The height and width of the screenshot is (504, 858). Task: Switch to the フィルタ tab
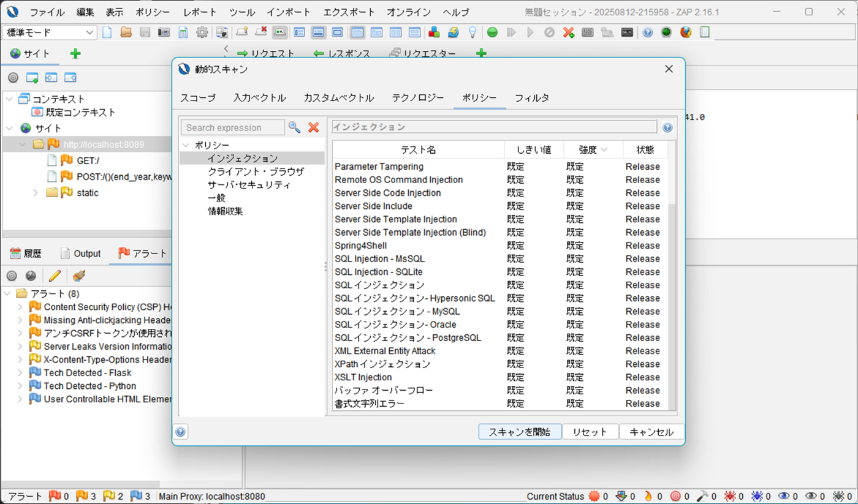(x=532, y=98)
